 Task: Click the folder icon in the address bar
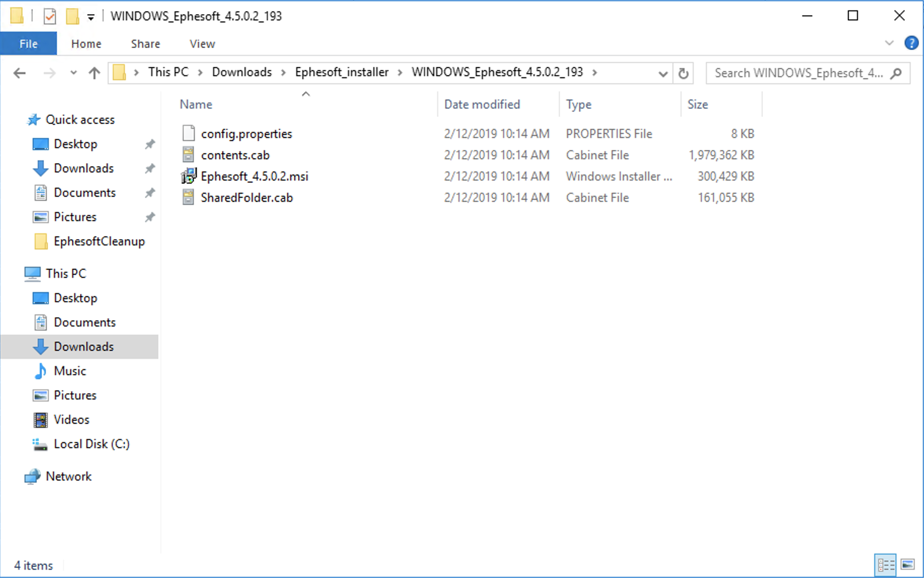[119, 73]
